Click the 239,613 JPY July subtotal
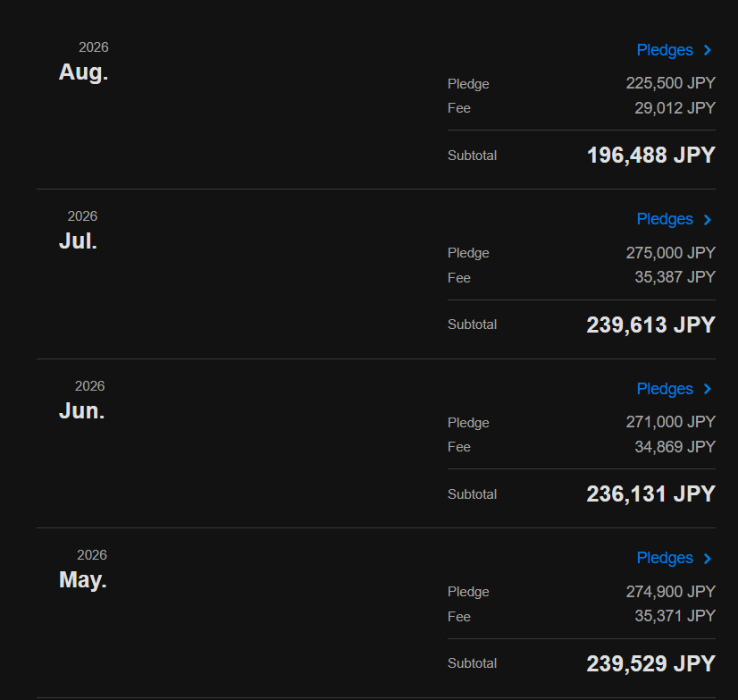Screen dimensions: 738x700 tap(651, 325)
